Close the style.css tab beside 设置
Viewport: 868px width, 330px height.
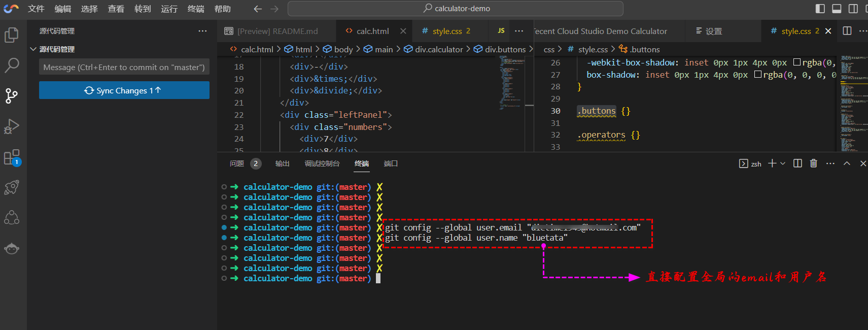coord(828,31)
